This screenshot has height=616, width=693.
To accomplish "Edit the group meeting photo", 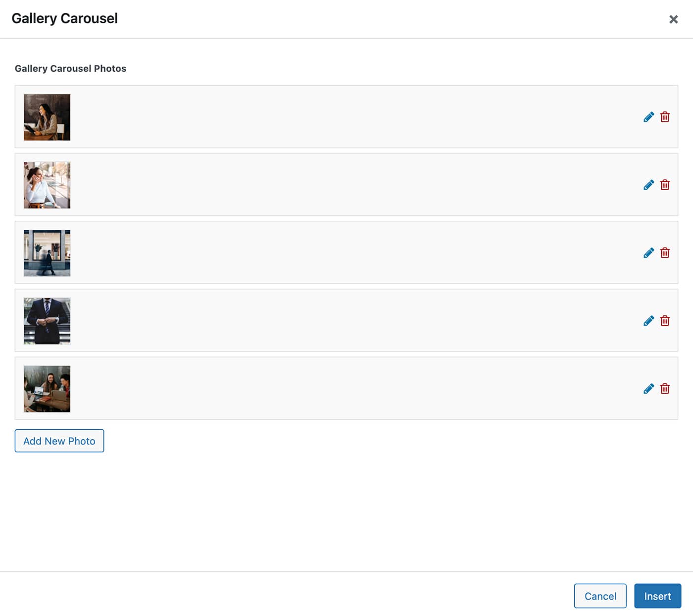I will point(648,389).
